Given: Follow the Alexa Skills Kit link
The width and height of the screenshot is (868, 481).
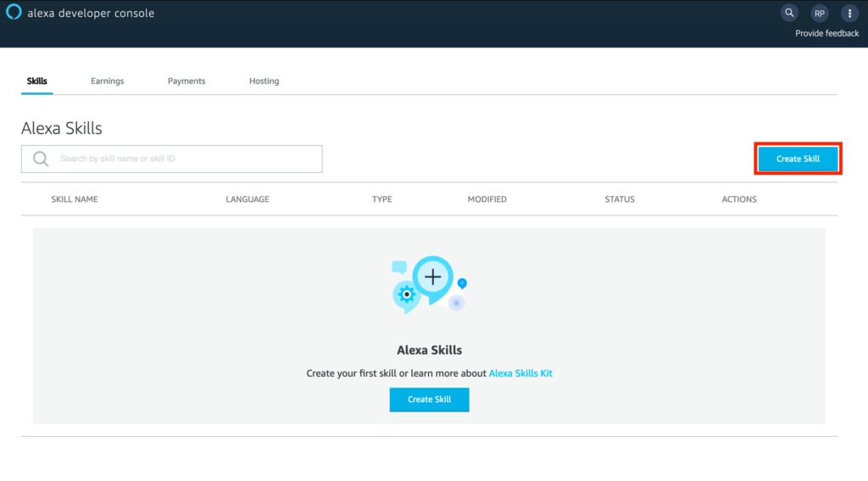Looking at the screenshot, I should click(520, 373).
